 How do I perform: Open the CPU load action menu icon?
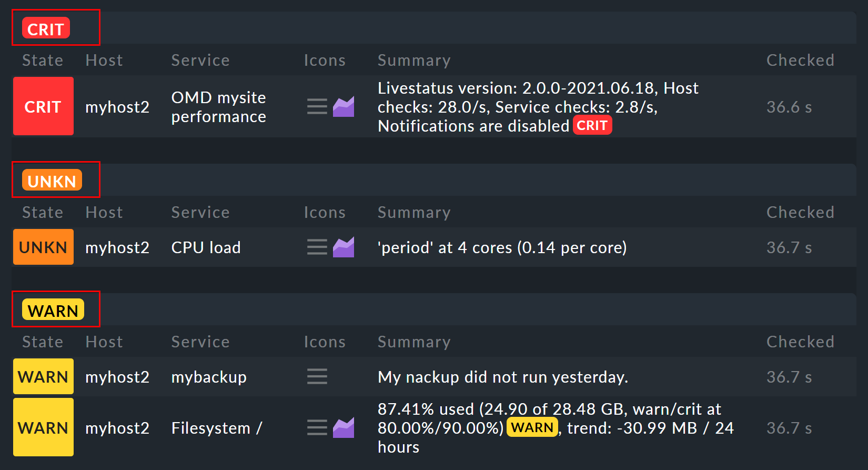317,247
